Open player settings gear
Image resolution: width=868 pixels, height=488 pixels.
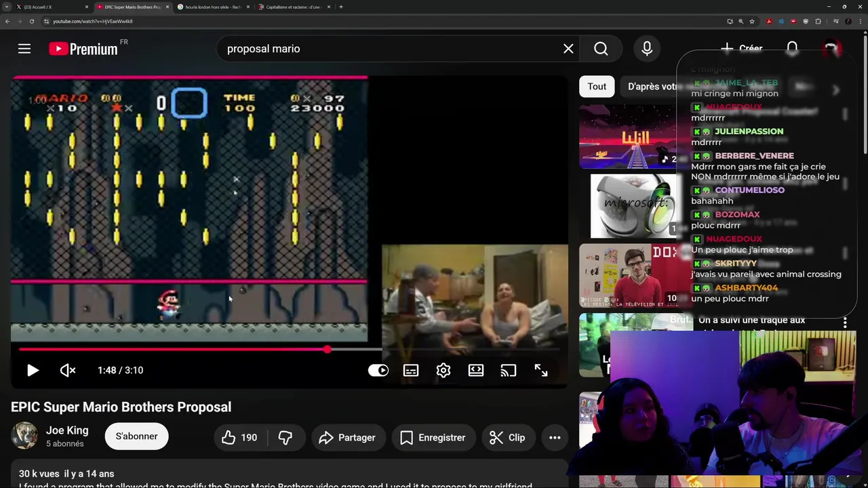coord(443,370)
